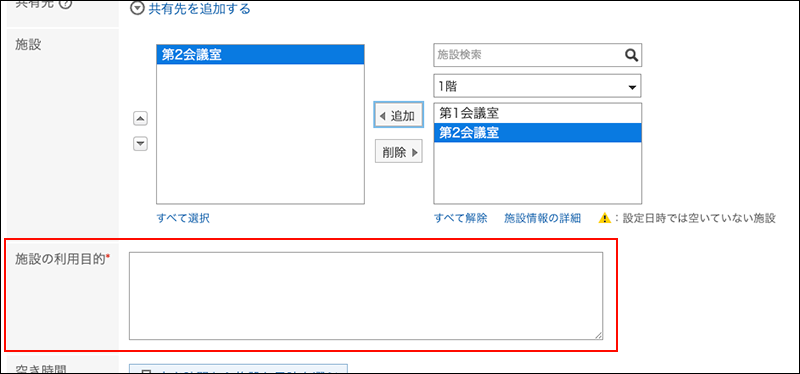Select 第1会議室 in the candidate list
Screen dimensions: 800x374
pyautogui.click(x=537, y=113)
